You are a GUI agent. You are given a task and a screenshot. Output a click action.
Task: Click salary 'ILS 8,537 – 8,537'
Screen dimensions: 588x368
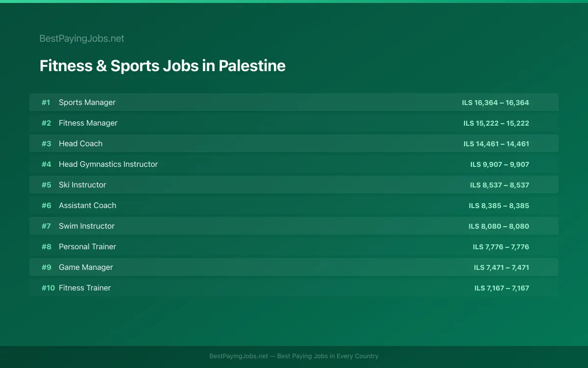(500, 185)
